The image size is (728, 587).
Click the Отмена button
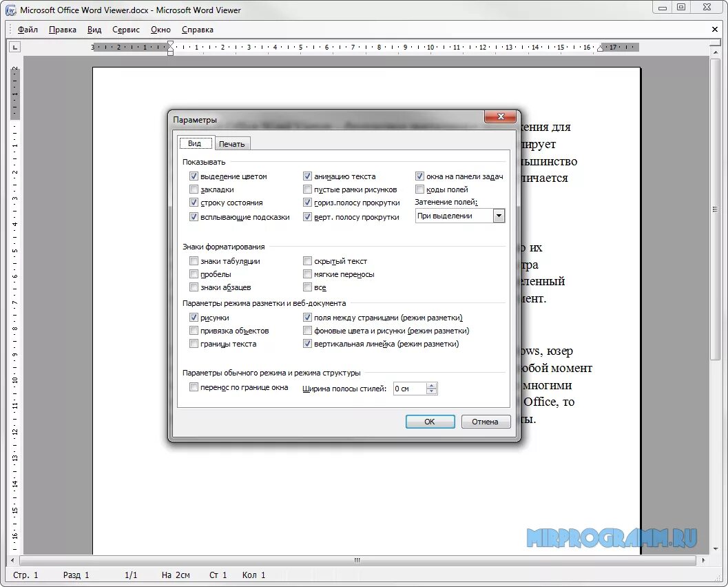(x=485, y=421)
